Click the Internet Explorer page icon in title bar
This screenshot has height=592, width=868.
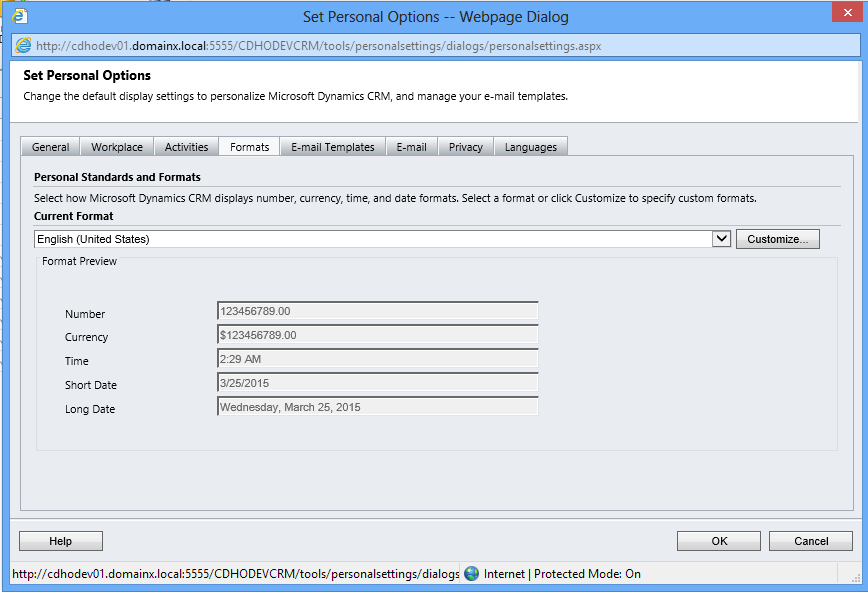click(x=20, y=16)
